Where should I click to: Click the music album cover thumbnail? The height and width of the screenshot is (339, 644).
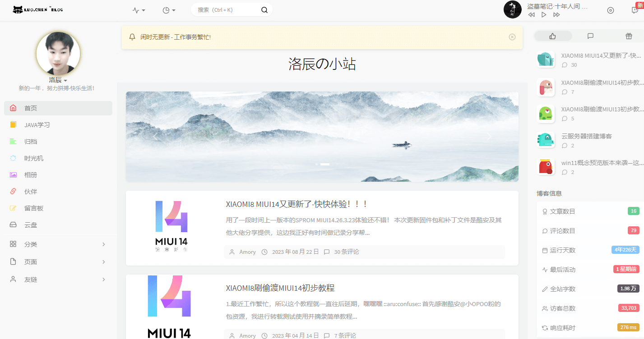point(513,9)
